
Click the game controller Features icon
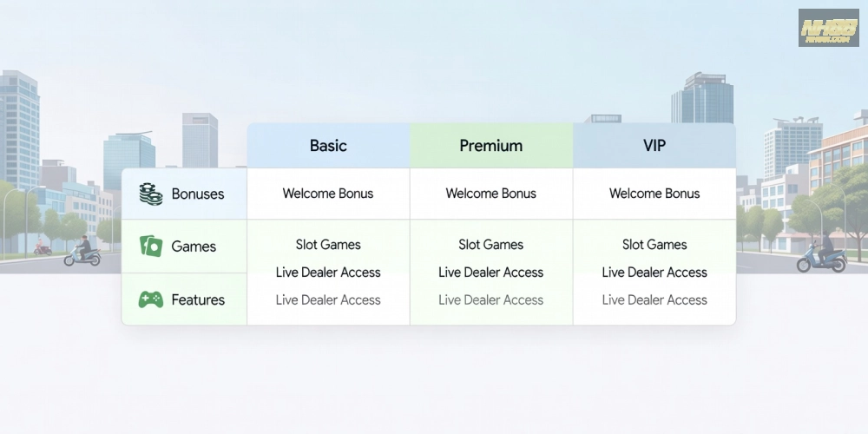pos(150,299)
